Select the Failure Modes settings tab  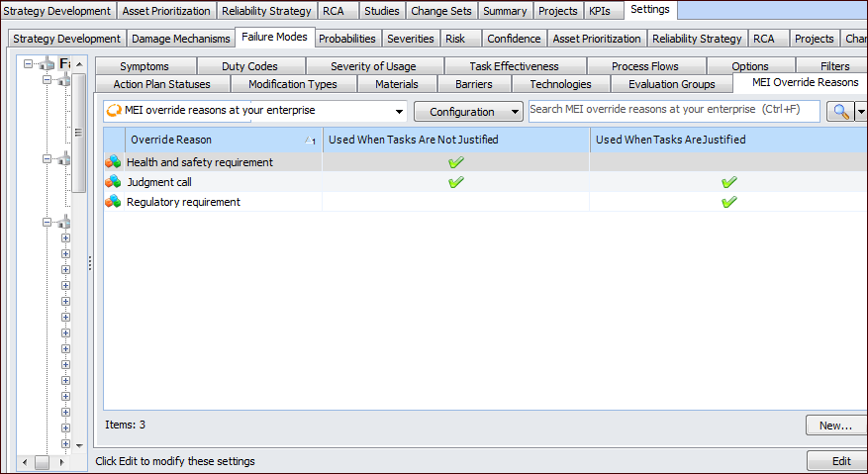[x=274, y=37]
